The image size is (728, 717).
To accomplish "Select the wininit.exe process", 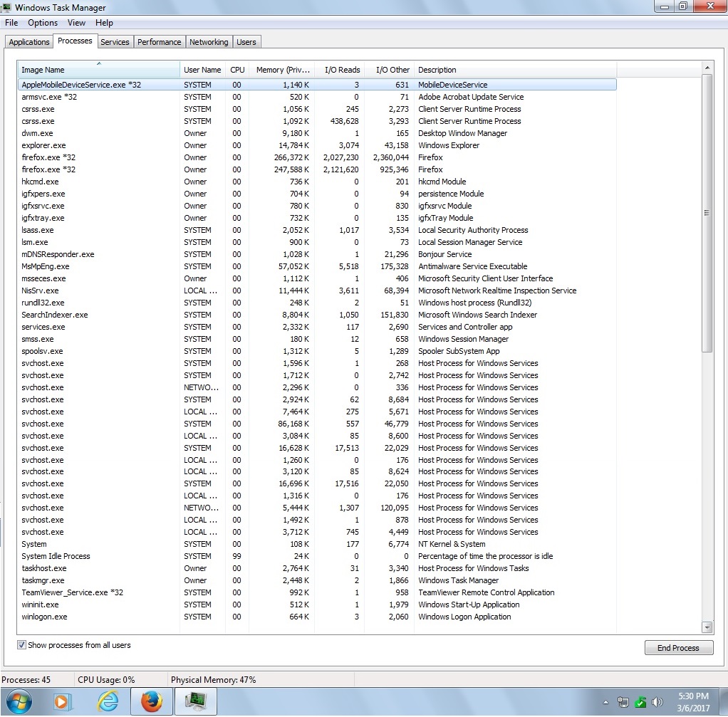I will pyautogui.click(x=317, y=605).
